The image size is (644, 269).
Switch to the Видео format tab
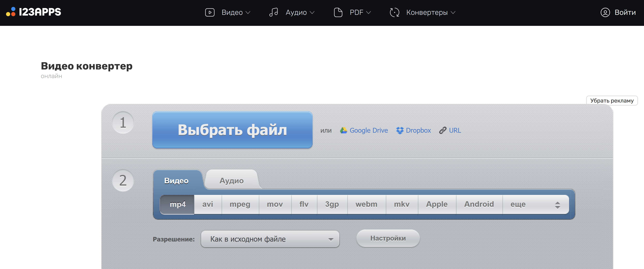[176, 181]
